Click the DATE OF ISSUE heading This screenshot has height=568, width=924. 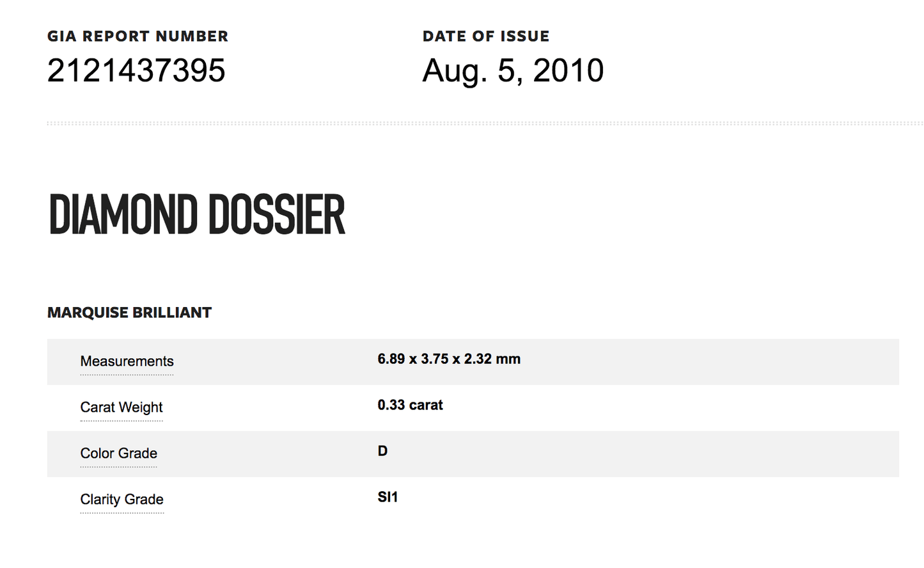[x=486, y=36]
